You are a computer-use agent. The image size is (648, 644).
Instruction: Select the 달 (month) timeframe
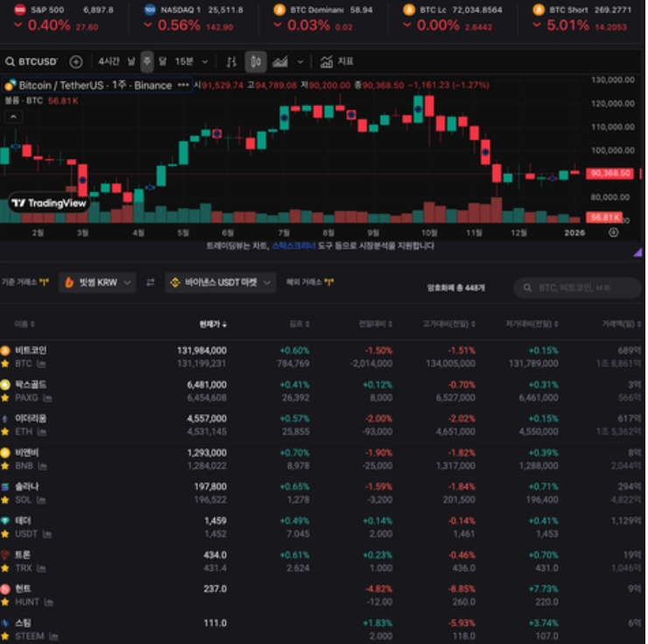163,61
